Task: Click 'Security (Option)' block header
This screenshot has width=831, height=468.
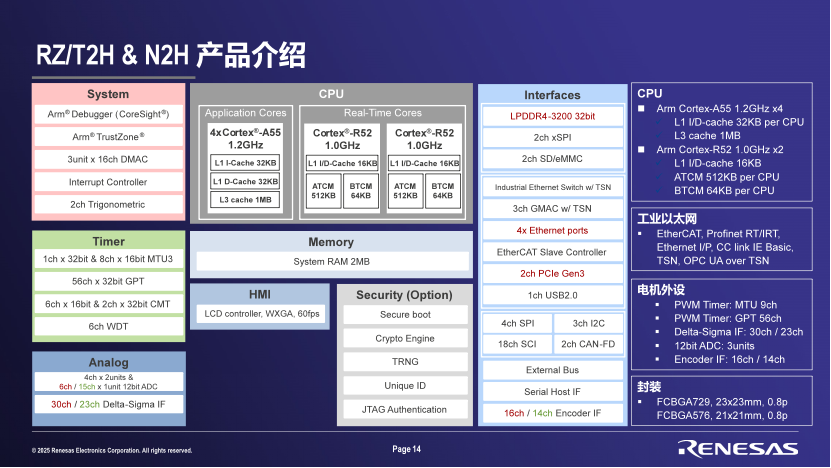Action: tap(404, 295)
